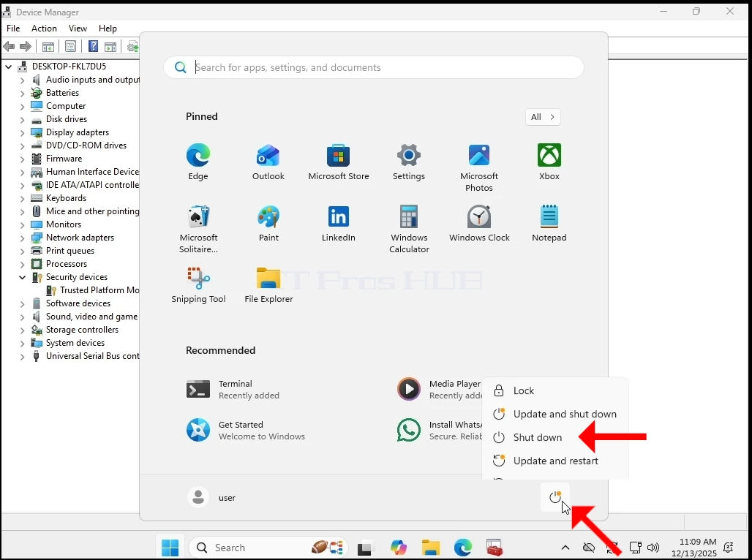Choose Update and restart

(555, 461)
